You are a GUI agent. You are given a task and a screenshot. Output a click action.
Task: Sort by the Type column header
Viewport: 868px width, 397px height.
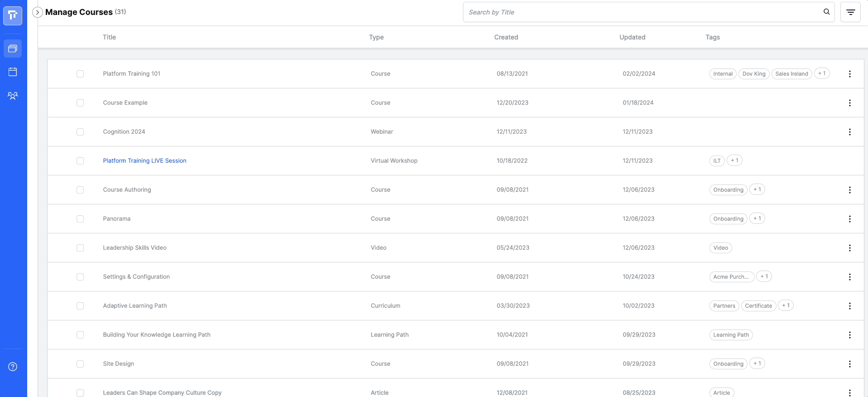[x=376, y=37]
